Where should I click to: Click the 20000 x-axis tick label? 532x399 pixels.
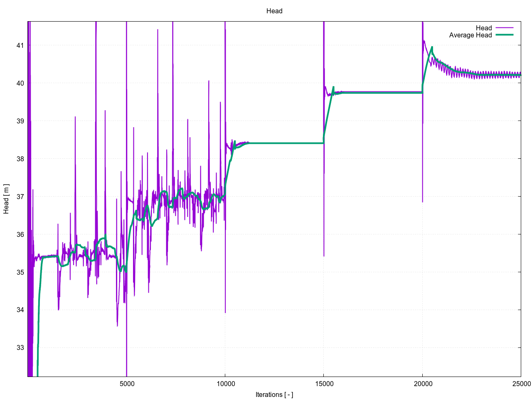(x=422, y=384)
